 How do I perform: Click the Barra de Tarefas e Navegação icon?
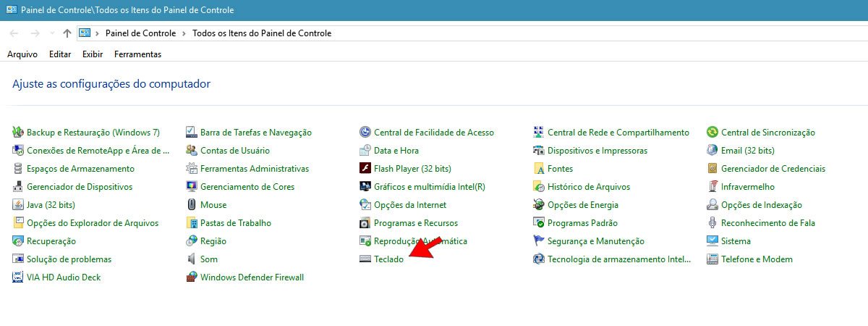coord(192,133)
